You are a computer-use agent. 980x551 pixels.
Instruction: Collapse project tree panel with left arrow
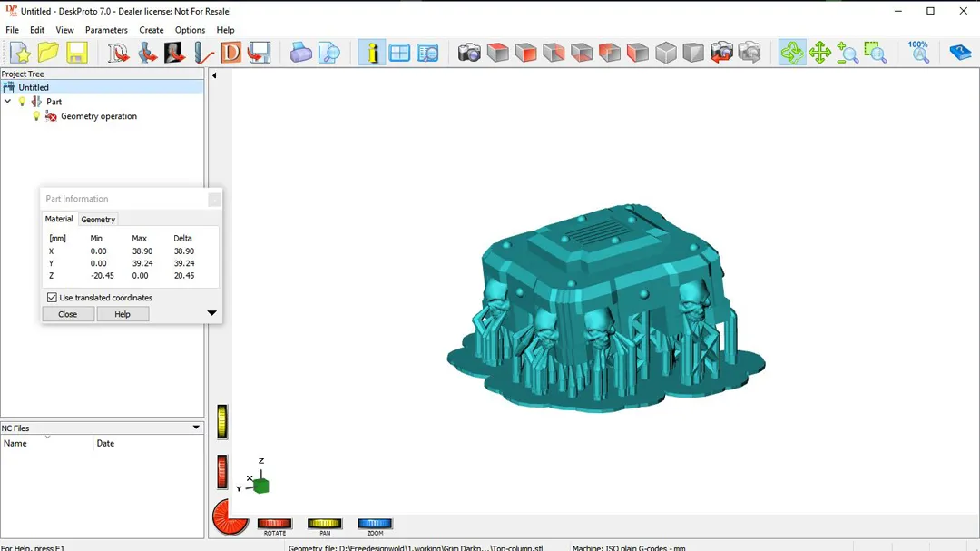pyautogui.click(x=214, y=75)
